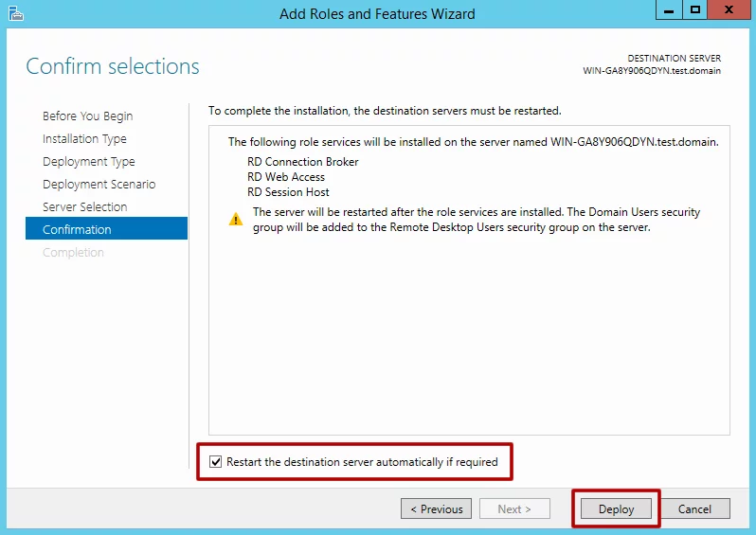The width and height of the screenshot is (756, 535).
Task: Select the RD Session Host entry
Action: (x=288, y=192)
